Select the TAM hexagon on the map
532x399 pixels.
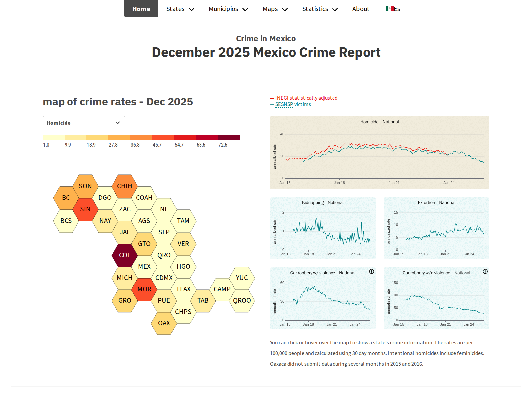click(x=183, y=221)
